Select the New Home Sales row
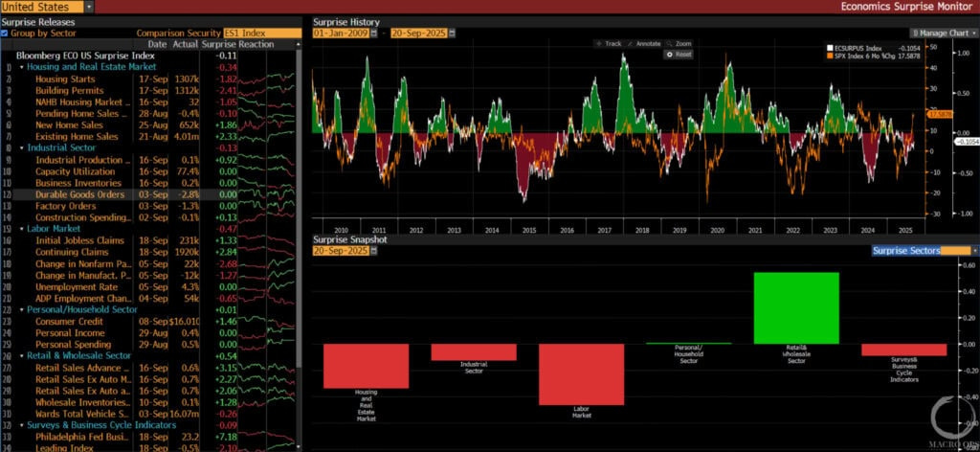 point(150,125)
